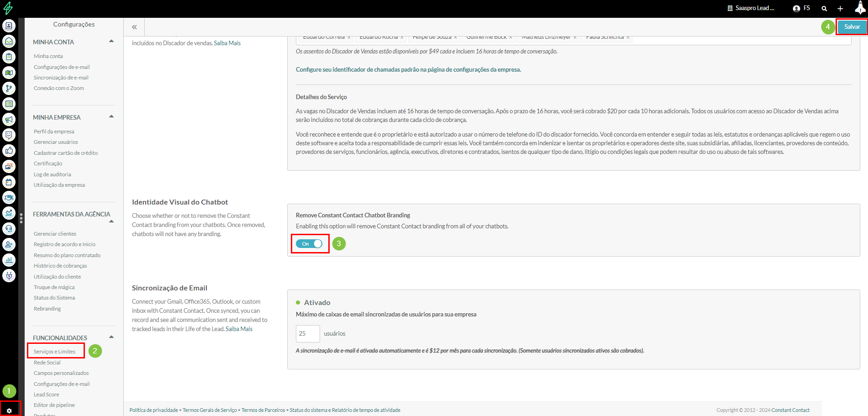Open the growth chart analytics icon
868x416 pixels.
point(9,213)
